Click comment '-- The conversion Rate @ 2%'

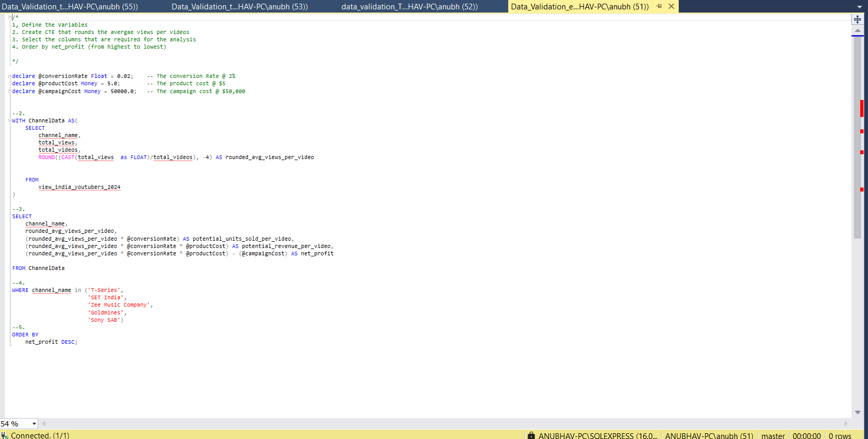(191, 76)
